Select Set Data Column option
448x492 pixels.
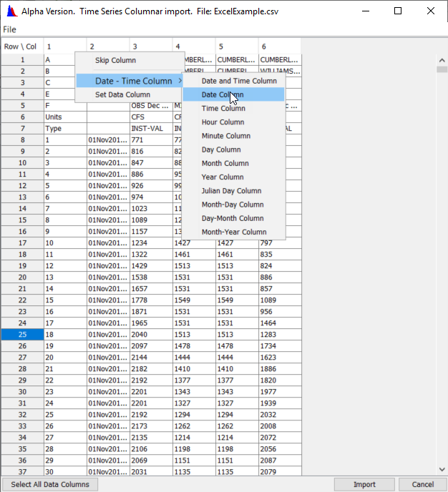(x=122, y=94)
